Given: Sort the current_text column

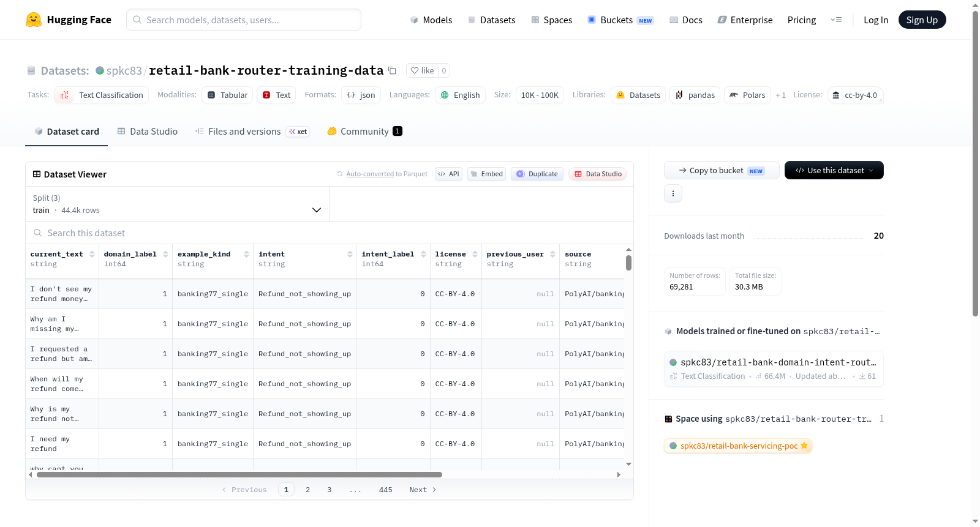Looking at the screenshot, I should tap(92, 254).
